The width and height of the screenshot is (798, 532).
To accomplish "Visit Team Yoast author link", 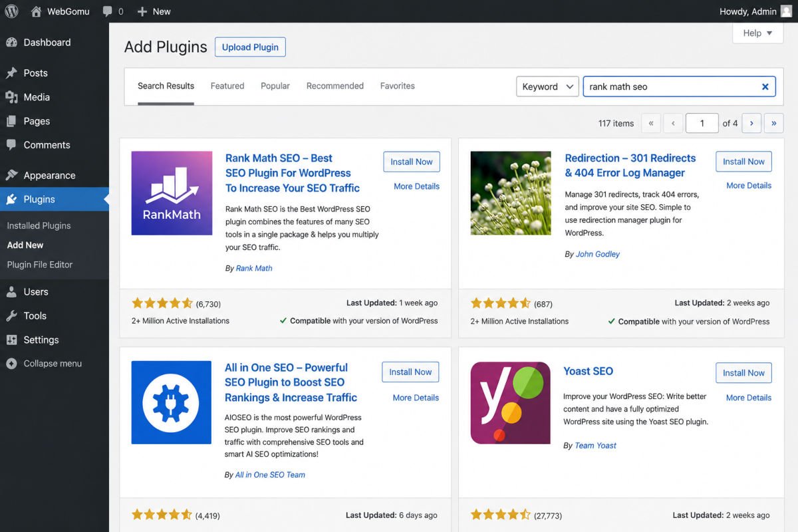I will (596, 446).
